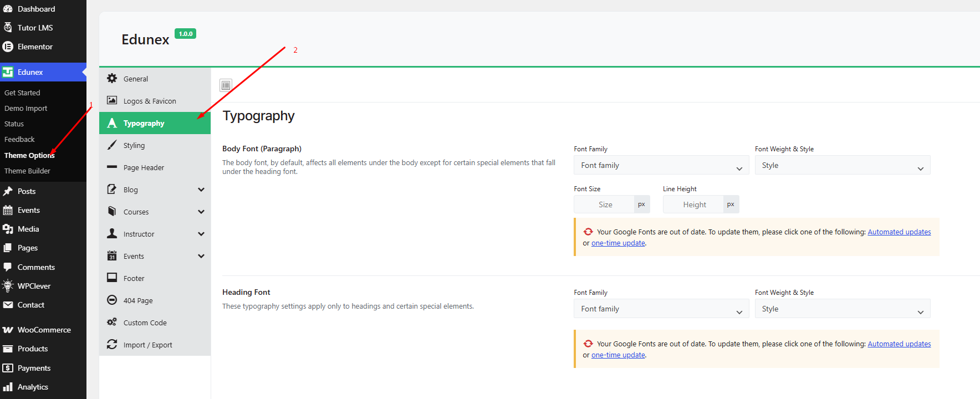
Task: Click the expand-all sections icon above Typography
Action: click(x=226, y=85)
